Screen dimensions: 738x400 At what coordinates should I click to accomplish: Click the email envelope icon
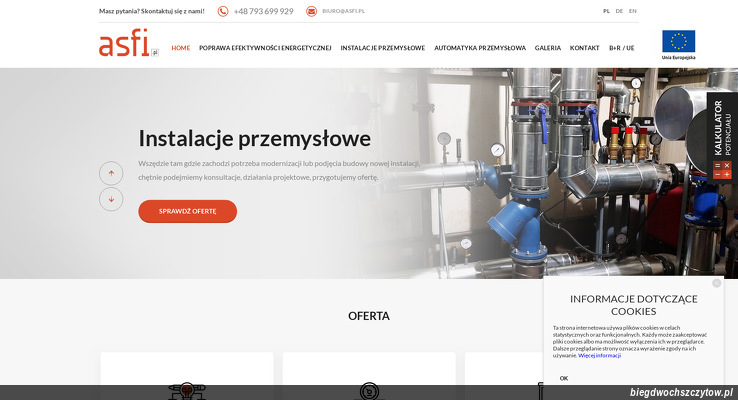[311, 11]
